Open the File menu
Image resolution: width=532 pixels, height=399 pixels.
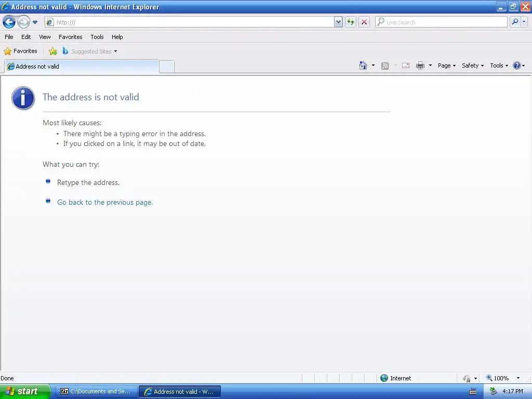pyautogui.click(x=9, y=37)
